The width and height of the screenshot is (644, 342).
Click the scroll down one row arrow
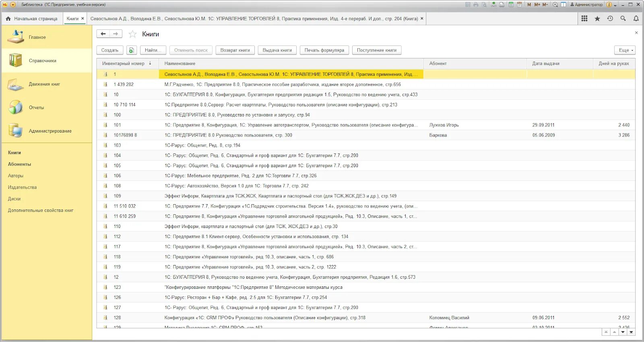click(623, 332)
